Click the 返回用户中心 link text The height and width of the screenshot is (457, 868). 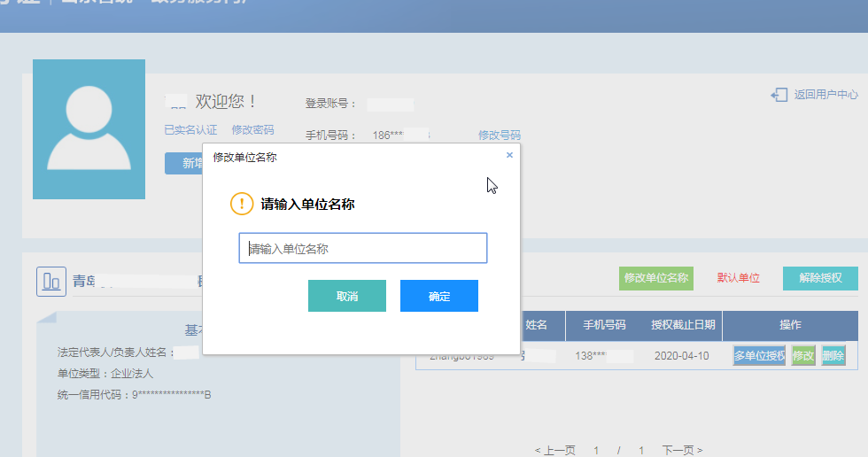coord(825,95)
